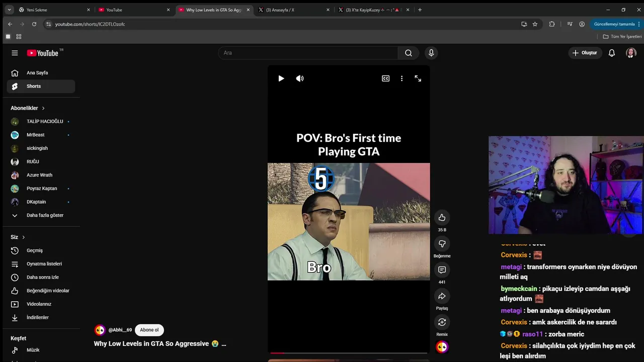Mute the Short with the volume icon
Viewport: 644px width, 362px height.
300,78
